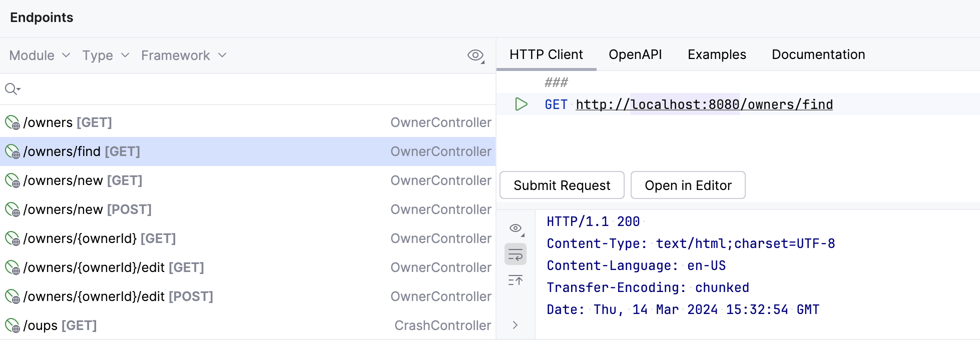Open the response view settings eye icon
This screenshot has width=980, height=340.
tap(516, 228)
